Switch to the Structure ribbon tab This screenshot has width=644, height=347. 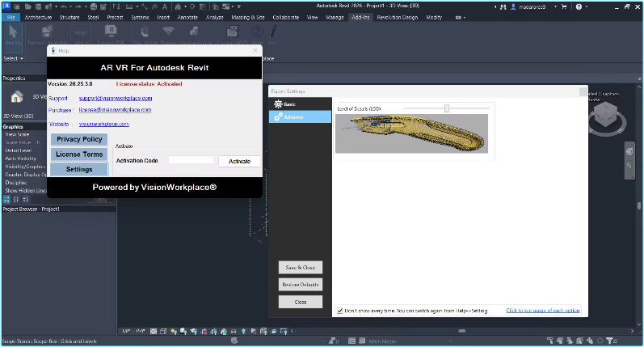69,17
